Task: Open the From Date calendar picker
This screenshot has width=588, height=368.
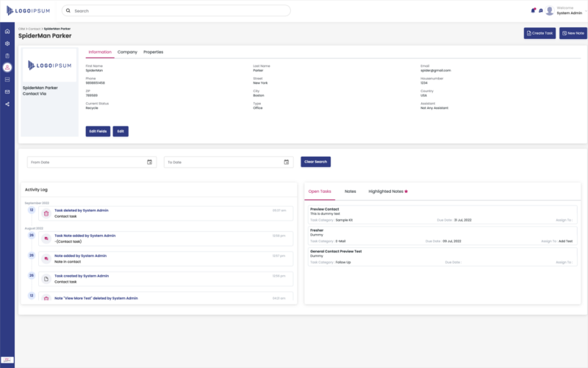Action: pos(149,162)
